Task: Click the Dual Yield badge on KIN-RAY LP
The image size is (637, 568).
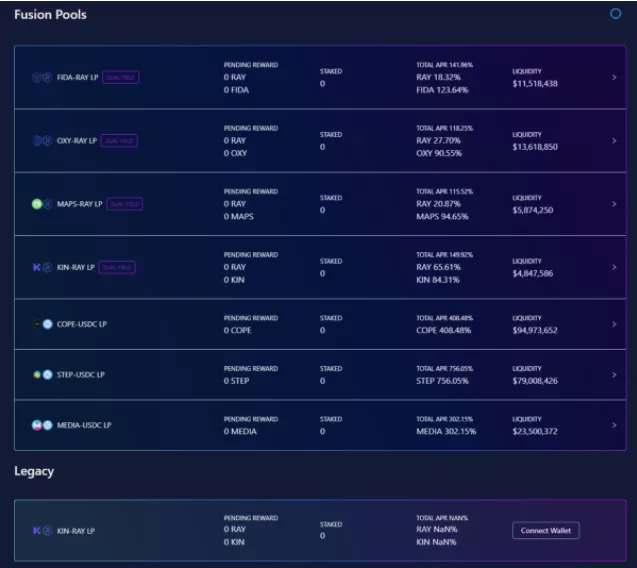Action: tap(117, 267)
